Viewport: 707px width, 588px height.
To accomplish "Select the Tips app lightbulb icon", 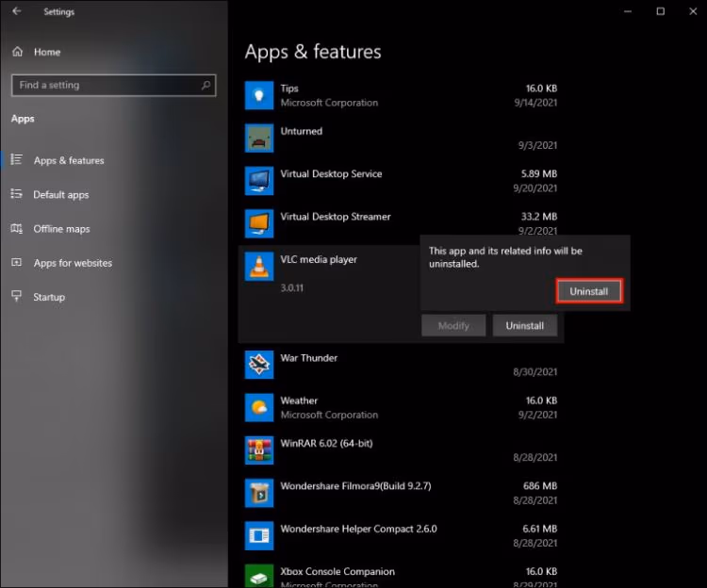I will 258,95.
